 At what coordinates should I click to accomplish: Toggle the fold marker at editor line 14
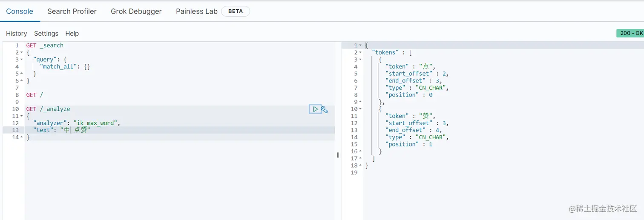(22, 137)
